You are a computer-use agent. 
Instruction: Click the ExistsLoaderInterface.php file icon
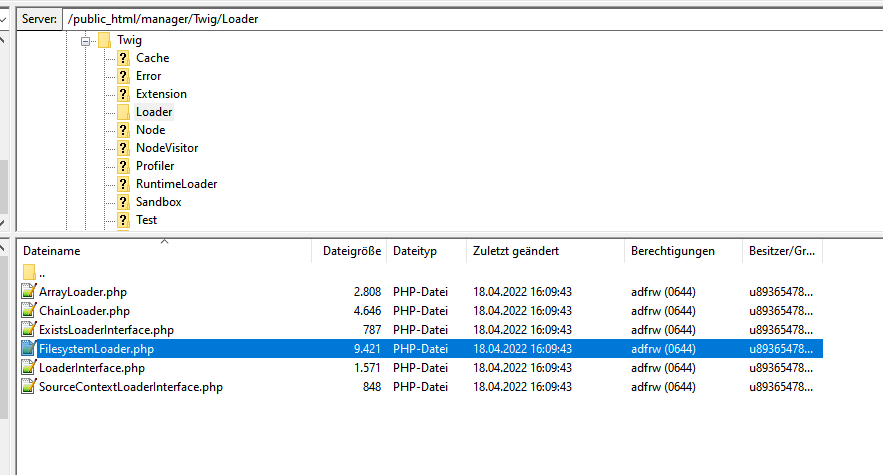[x=28, y=330]
